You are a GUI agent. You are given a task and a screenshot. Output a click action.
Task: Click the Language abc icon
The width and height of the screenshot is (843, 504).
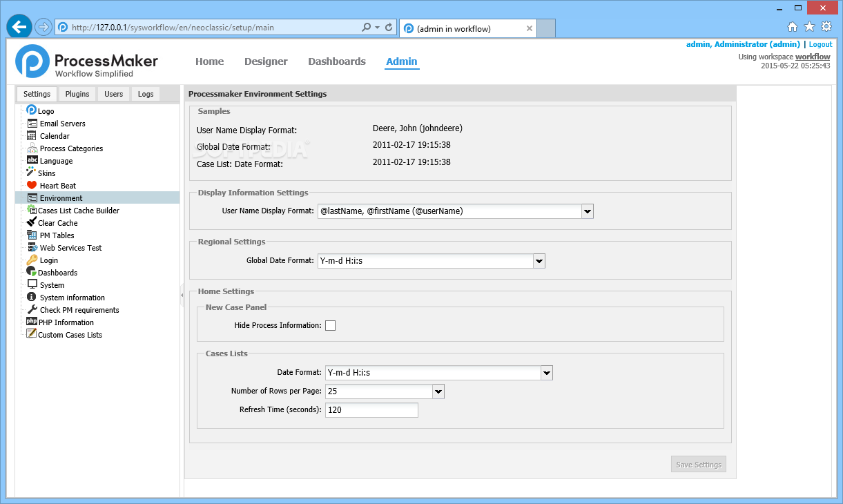click(x=32, y=161)
